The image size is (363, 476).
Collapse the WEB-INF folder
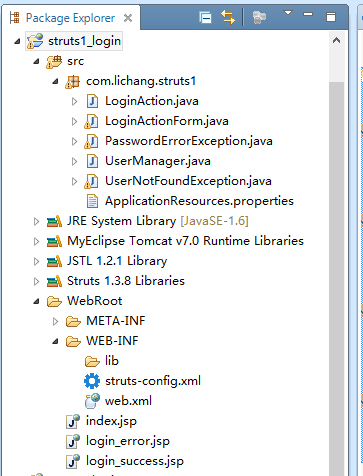pyautogui.click(x=55, y=341)
